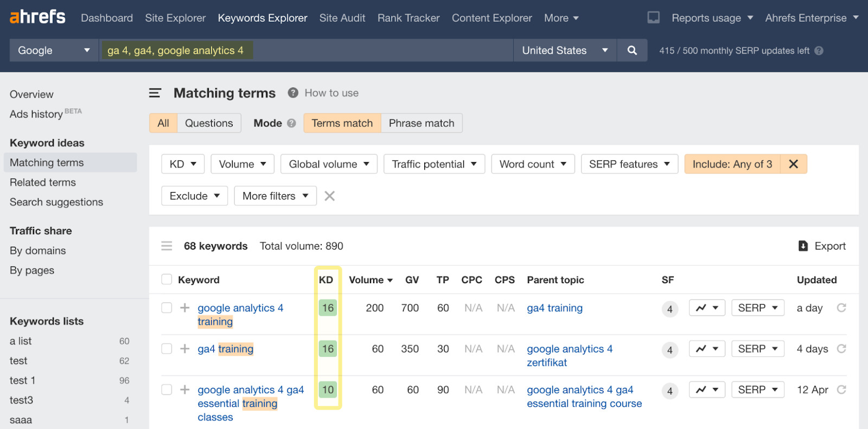The width and height of the screenshot is (868, 429).
Task: Click SF badge for ga4 training row
Action: click(670, 350)
